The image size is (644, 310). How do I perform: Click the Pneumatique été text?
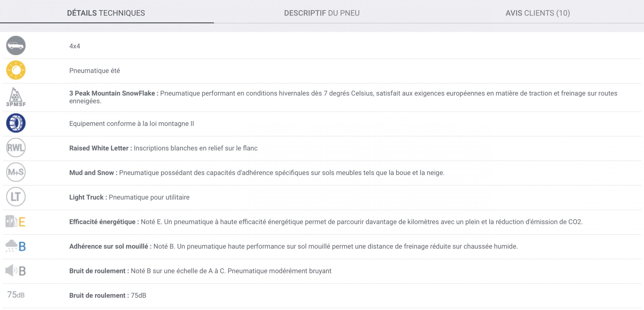(x=95, y=71)
